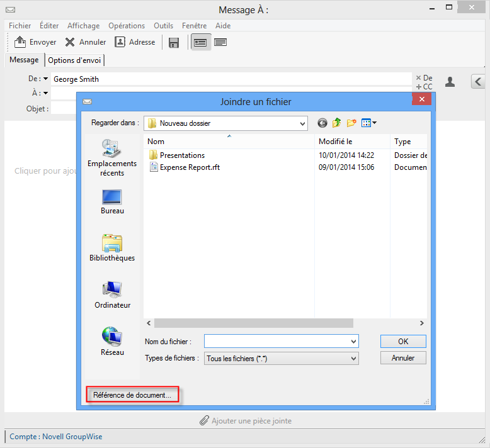Open Ordinateur in the places sidebar
490x448 pixels.
tap(112, 295)
